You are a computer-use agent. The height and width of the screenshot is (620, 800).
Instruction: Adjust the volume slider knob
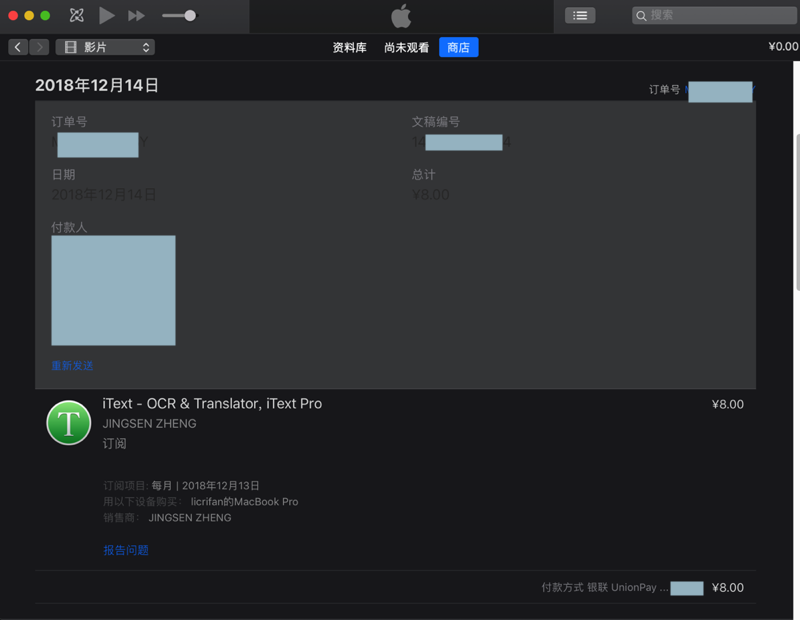(x=190, y=16)
